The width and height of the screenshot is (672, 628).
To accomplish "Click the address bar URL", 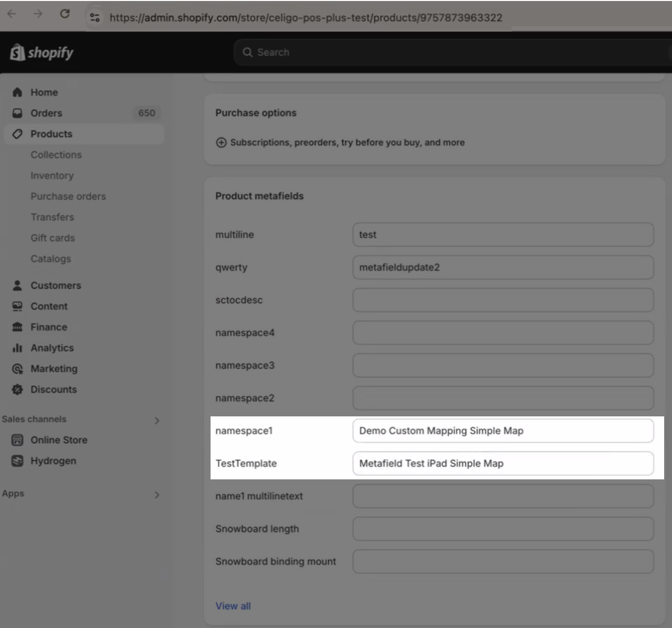I will 305,18.
